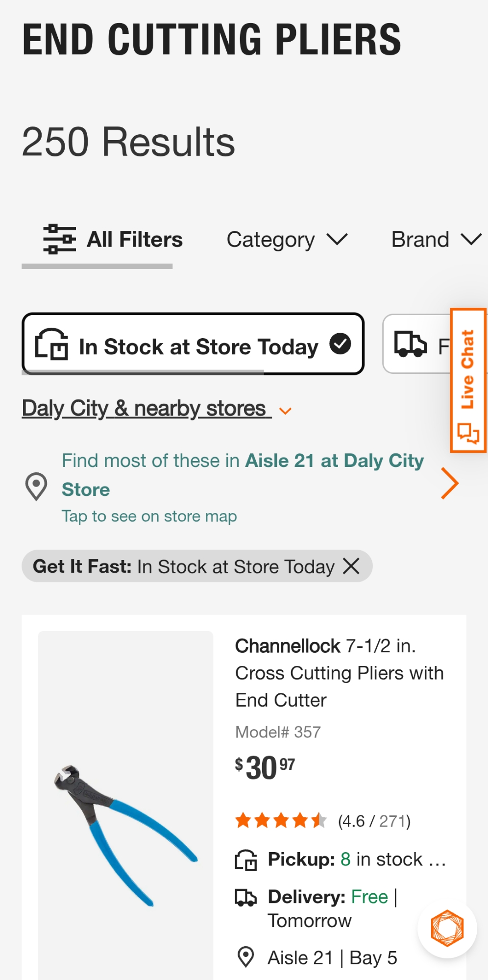Open the All Filters sliders icon
The image size is (488, 980).
(x=59, y=239)
